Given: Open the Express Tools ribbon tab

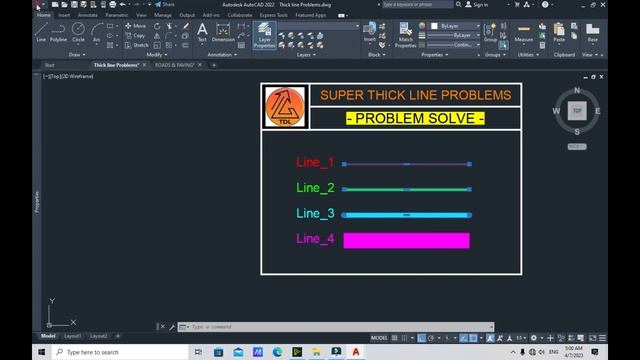Looking at the screenshot, I should (x=273, y=15).
